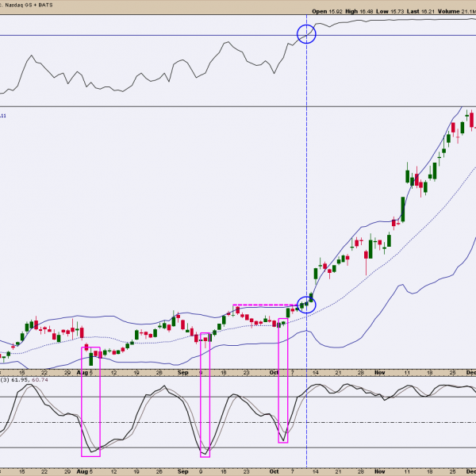The image size is (476, 476).
Task: Click the Low 15.73 value in header
Action: click(397, 12)
